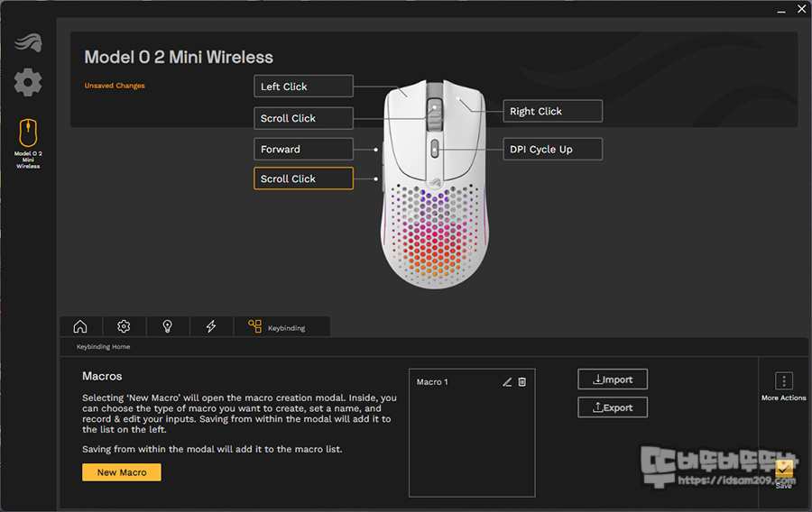812x512 pixels.
Task: Select the Forward binding
Action: coord(303,149)
